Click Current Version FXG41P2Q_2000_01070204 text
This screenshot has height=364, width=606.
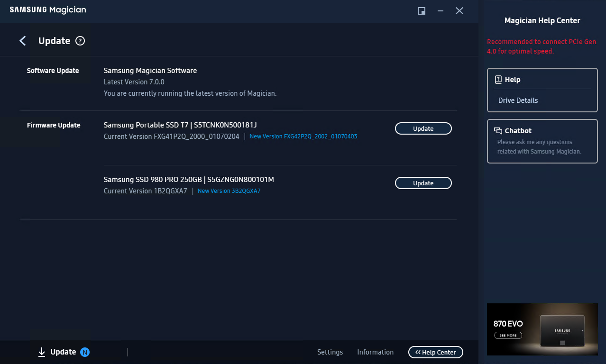(x=172, y=136)
